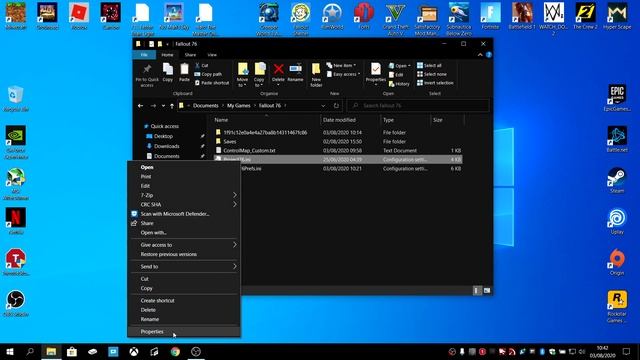Click the Paste ribbon icon
The height and width of the screenshot is (360, 640).
click(x=184, y=73)
